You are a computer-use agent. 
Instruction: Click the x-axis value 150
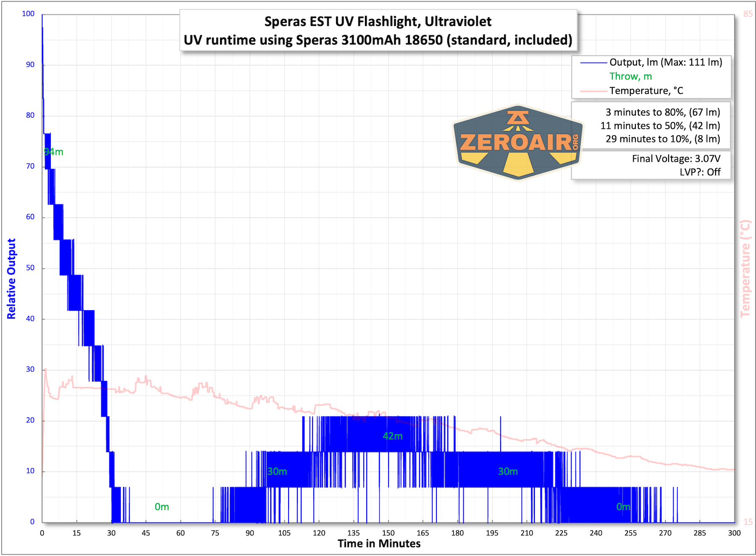pyautogui.click(x=388, y=533)
